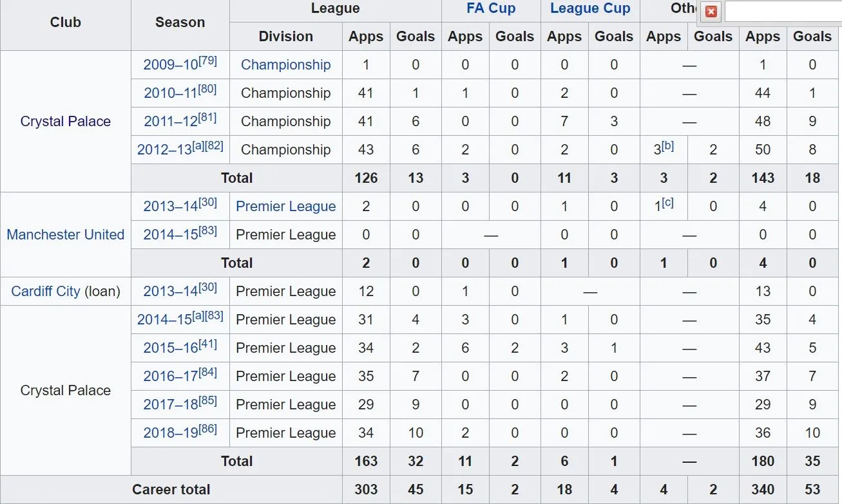Open the linked Crystal Palace club page
Viewport: 842px width, 504px height.
click(65, 122)
